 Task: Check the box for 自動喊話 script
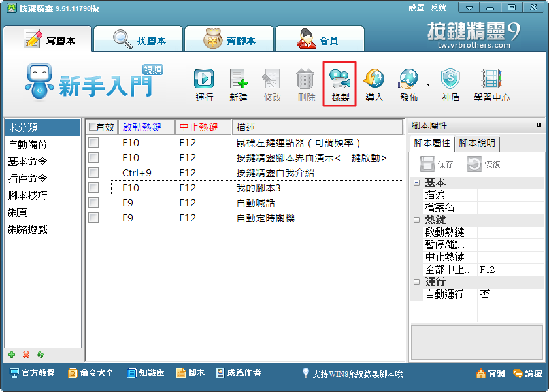[93, 203]
